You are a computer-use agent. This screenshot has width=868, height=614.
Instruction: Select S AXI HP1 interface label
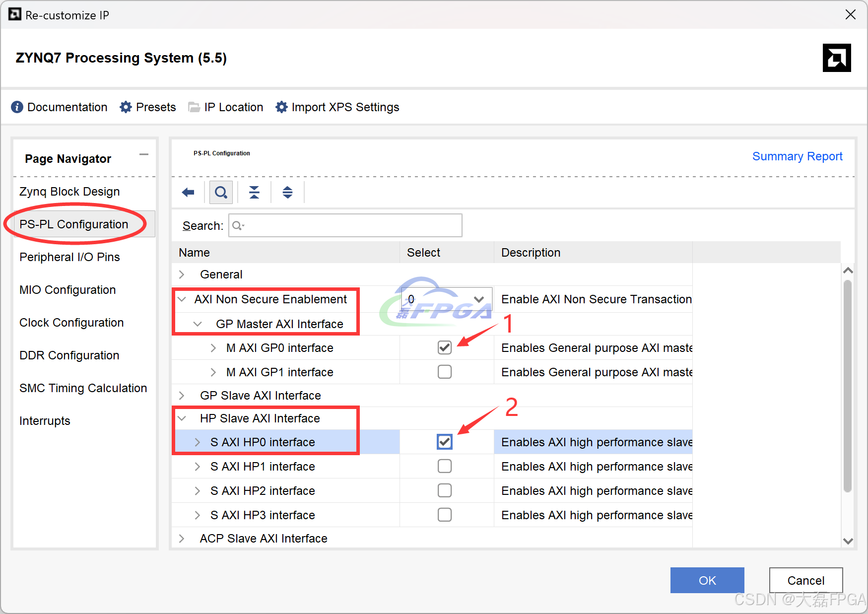point(263,467)
